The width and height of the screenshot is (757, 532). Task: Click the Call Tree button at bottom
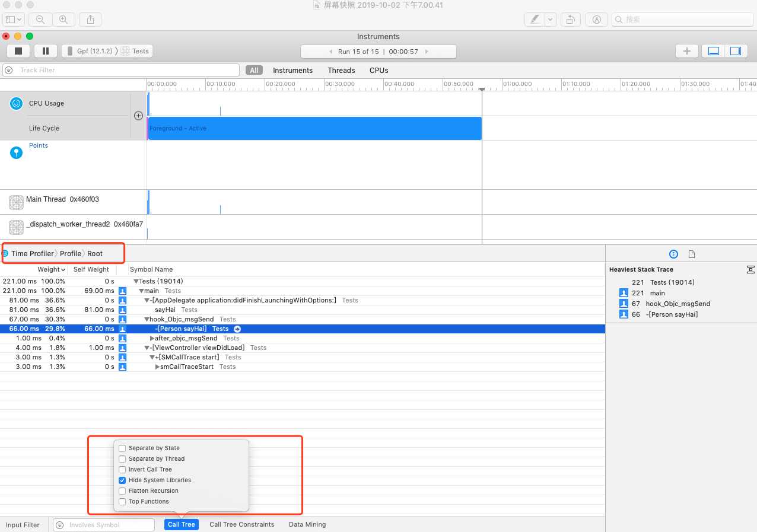point(182,524)
